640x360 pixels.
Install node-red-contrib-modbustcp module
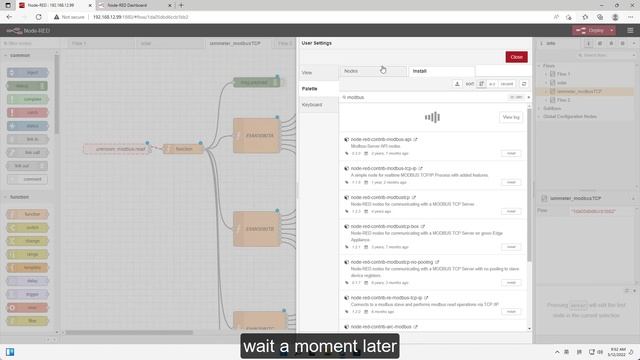[x=511, y=211]
